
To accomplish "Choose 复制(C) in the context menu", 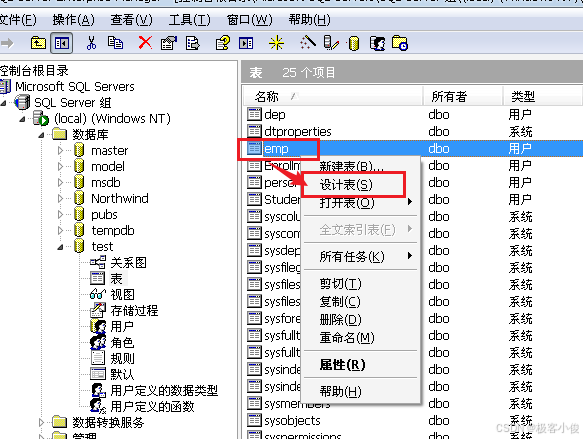I will click(361, 301).
